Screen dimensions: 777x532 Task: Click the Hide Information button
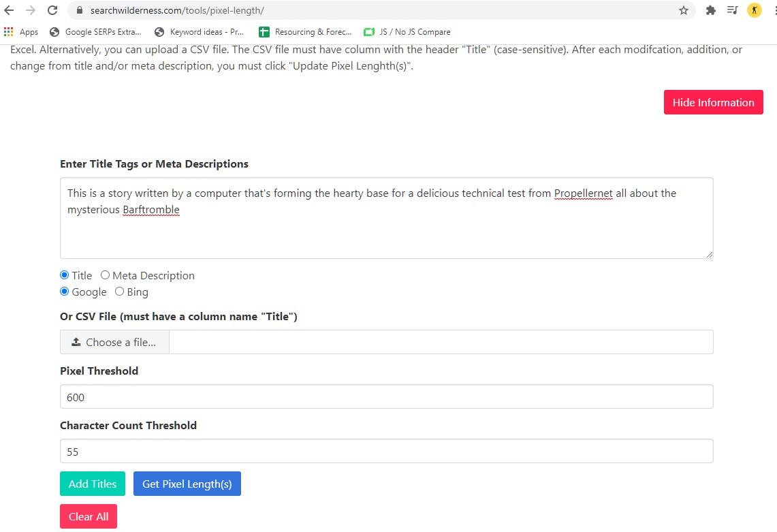click(x=713, y=102)
